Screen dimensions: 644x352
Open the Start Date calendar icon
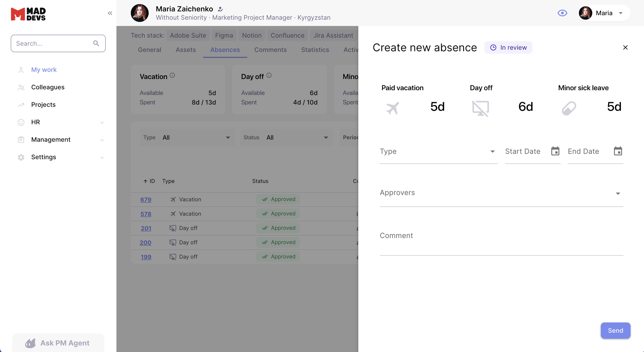tap(555, 151)
